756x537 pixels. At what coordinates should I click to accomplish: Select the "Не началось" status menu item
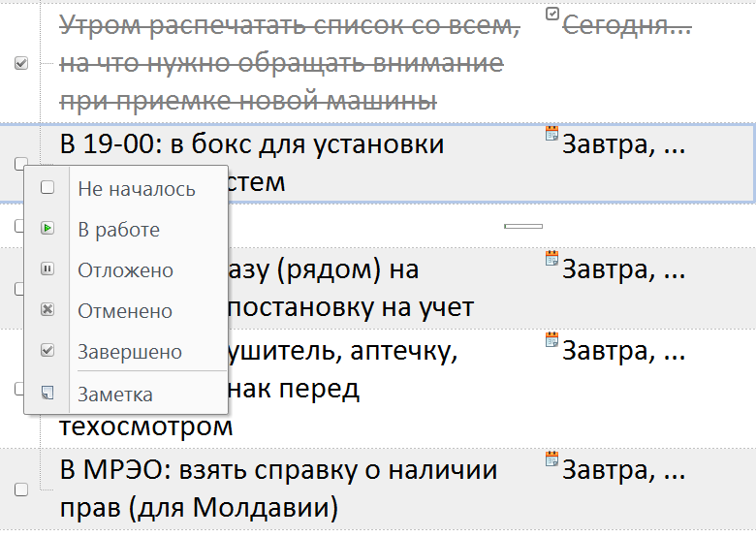coord(136,189)
